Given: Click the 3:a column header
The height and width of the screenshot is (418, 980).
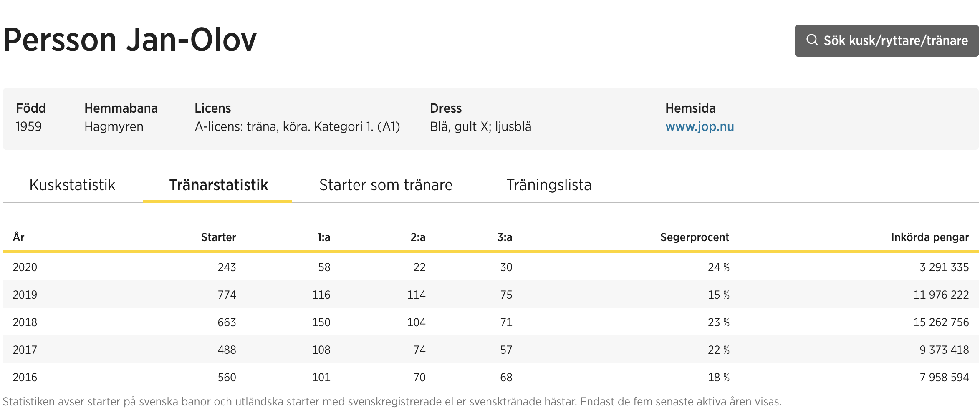Looking at the screenshot, I should 505,237.
